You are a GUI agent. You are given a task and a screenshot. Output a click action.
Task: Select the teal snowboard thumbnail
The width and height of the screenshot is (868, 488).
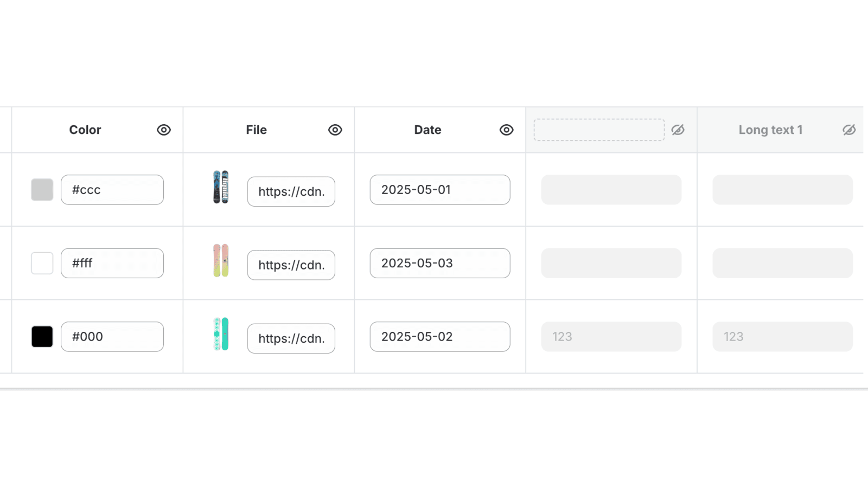click(x=221, y=334)
